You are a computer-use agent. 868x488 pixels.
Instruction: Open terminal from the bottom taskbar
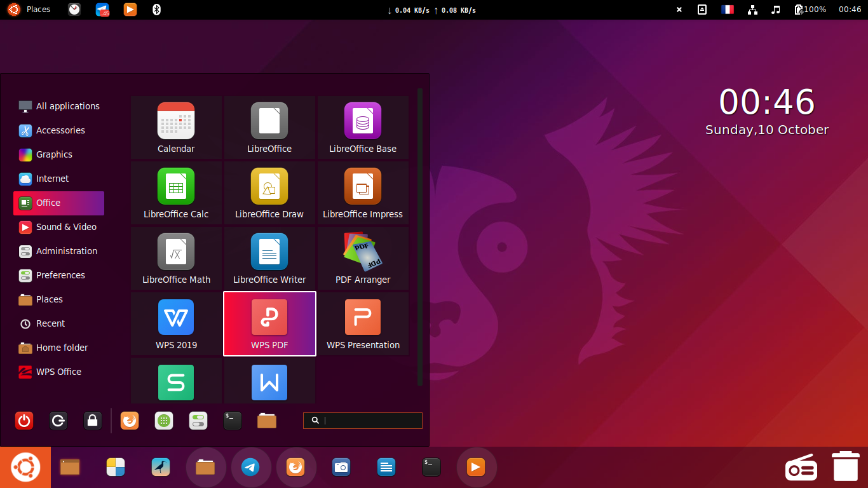click(x=431, y=468)
